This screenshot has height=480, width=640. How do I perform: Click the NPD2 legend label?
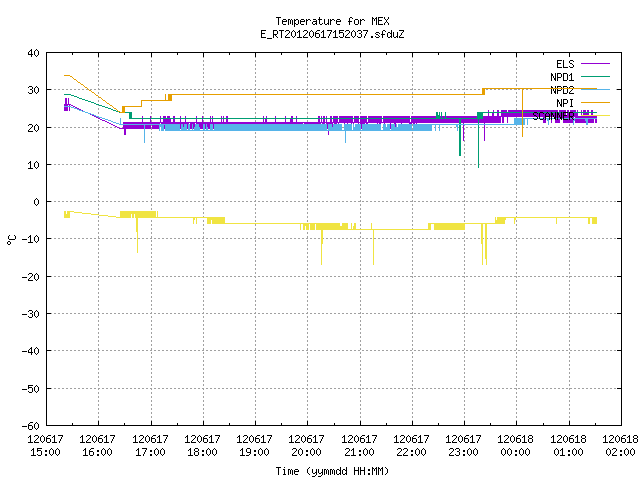(562, 90)
